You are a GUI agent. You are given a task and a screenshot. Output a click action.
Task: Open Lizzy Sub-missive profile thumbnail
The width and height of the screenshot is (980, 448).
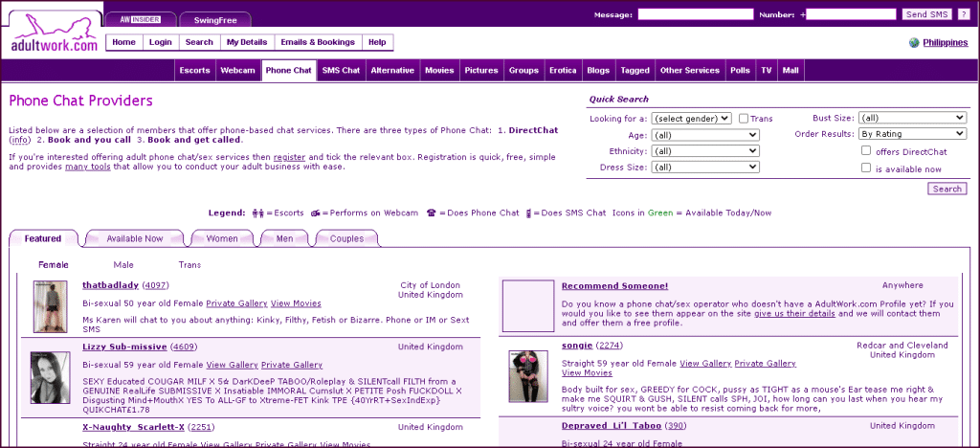50,377
